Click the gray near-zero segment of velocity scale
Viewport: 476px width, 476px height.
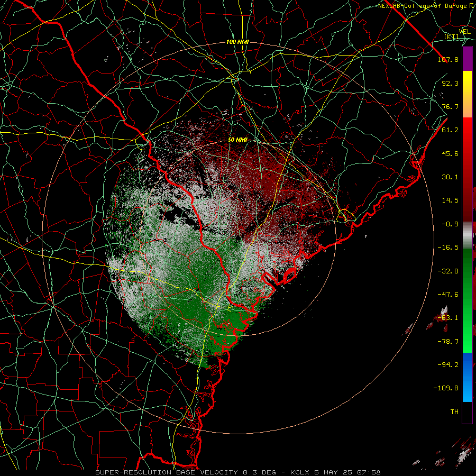pos(467,235)
